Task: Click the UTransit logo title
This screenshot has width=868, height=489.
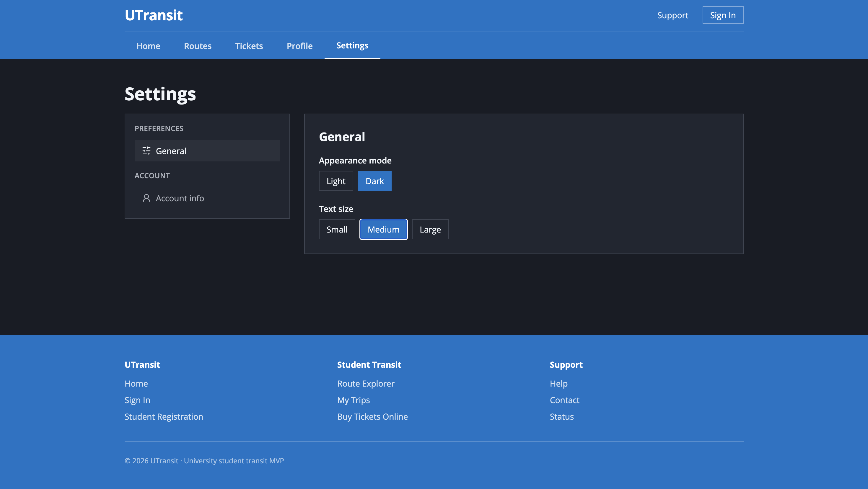Action: click(154, 15)
